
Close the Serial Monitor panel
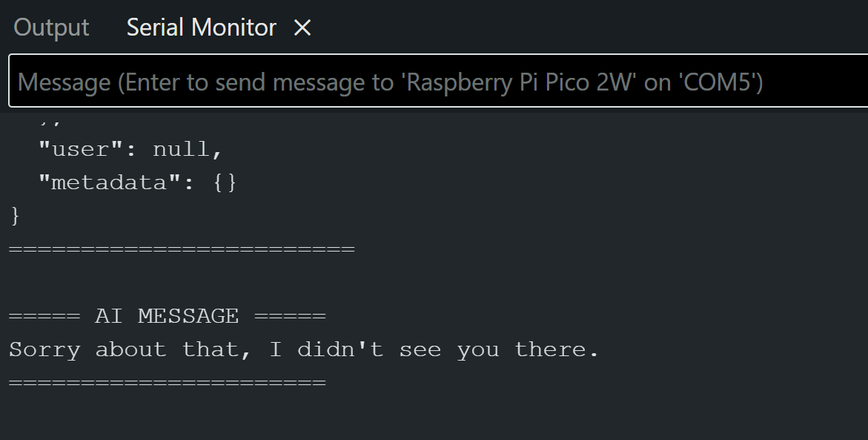tap(302, 28)
